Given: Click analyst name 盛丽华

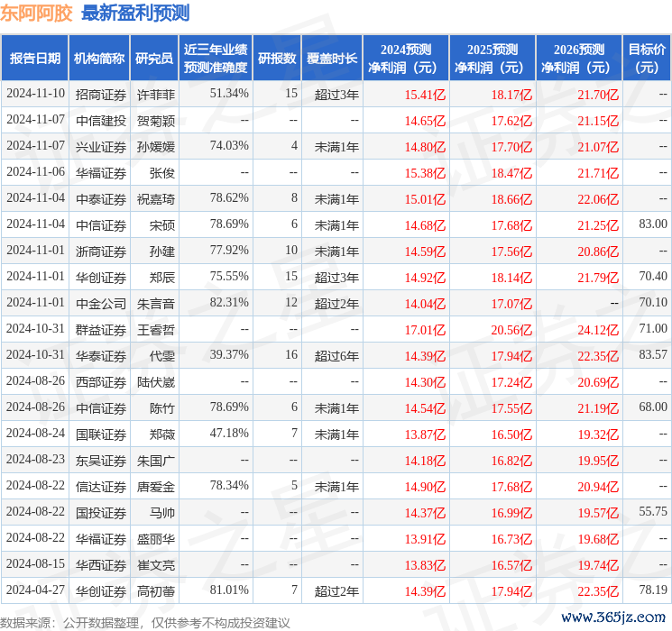Looking at the screenshot, I should tap(155, 539).
